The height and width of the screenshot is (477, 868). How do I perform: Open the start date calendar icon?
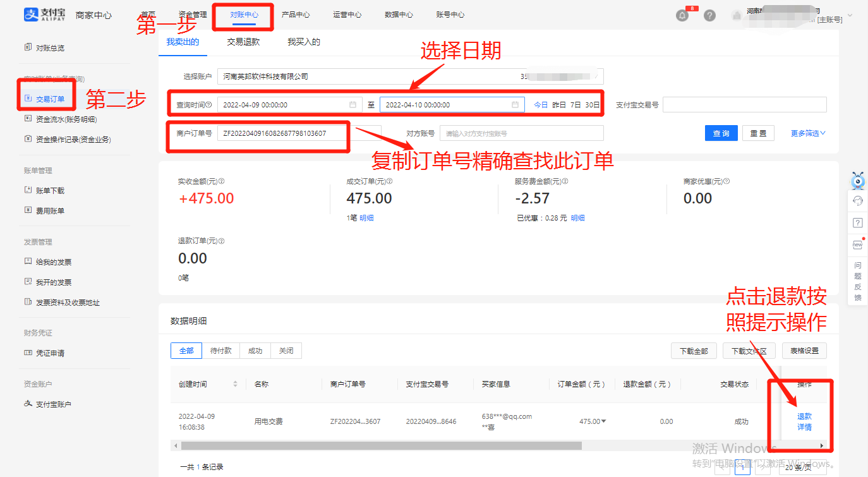353,105
